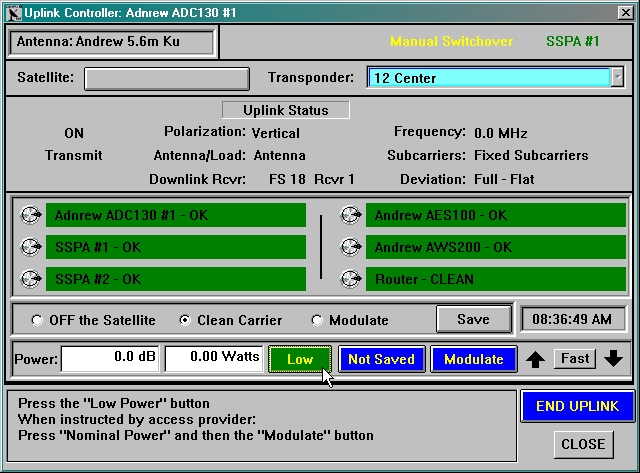Screen dimensions: 640x473
Task: Click the CLOSE button
Action: click(582, 444)
